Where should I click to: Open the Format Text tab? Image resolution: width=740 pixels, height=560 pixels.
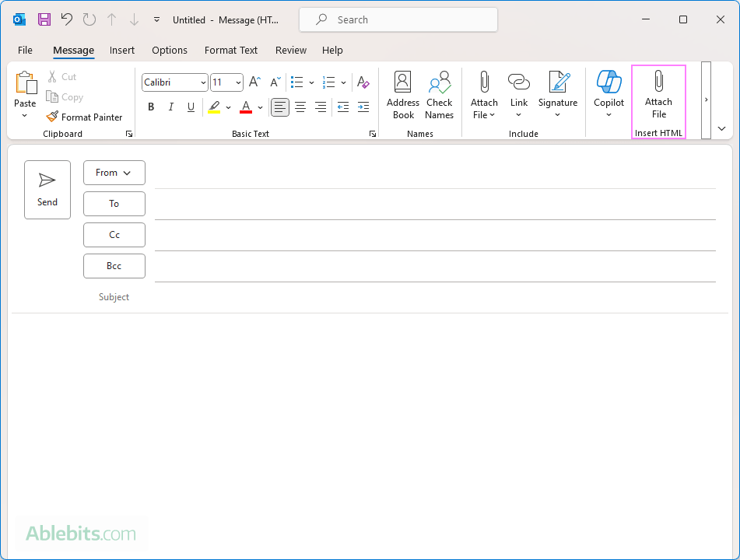pos(231,51)
